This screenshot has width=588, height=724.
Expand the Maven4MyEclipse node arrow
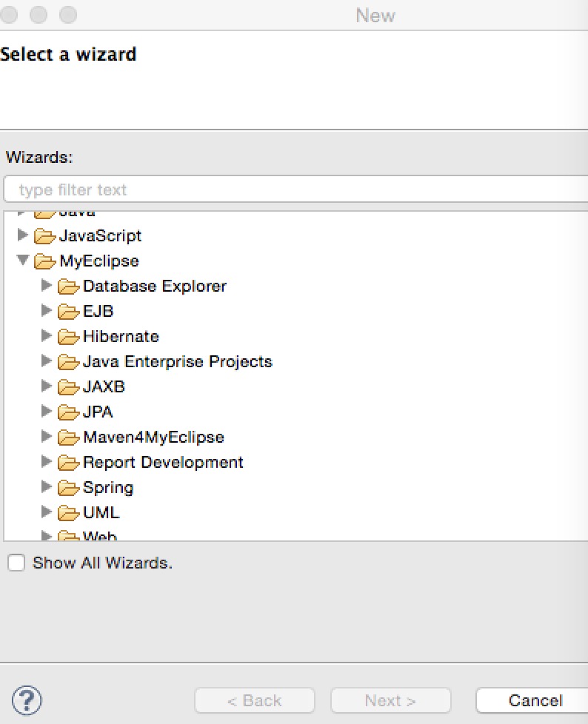(x=46, y=436)
